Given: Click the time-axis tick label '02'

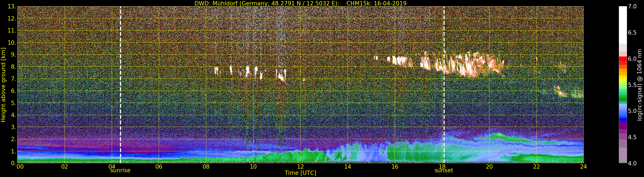Looking at the screenshot, I should (x=65, y=167).
